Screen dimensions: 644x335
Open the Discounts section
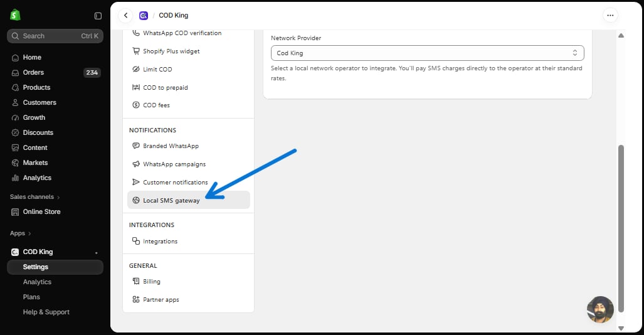coord(38,132)
